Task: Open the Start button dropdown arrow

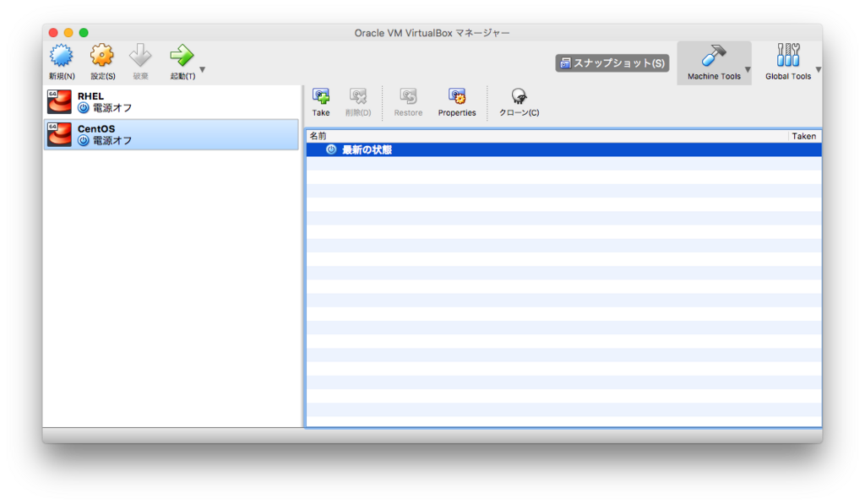Action: (x=203, y=69)
